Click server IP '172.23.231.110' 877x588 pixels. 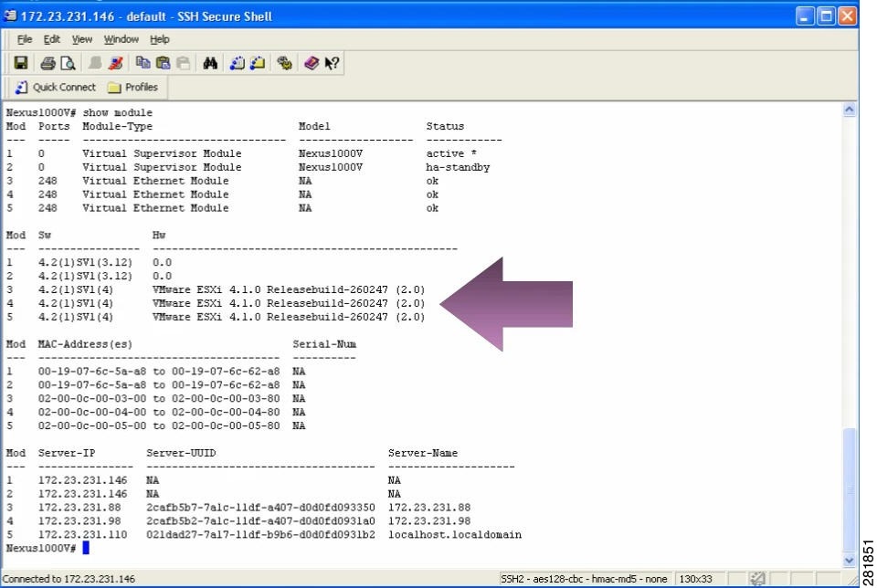[x=83, y=535]
